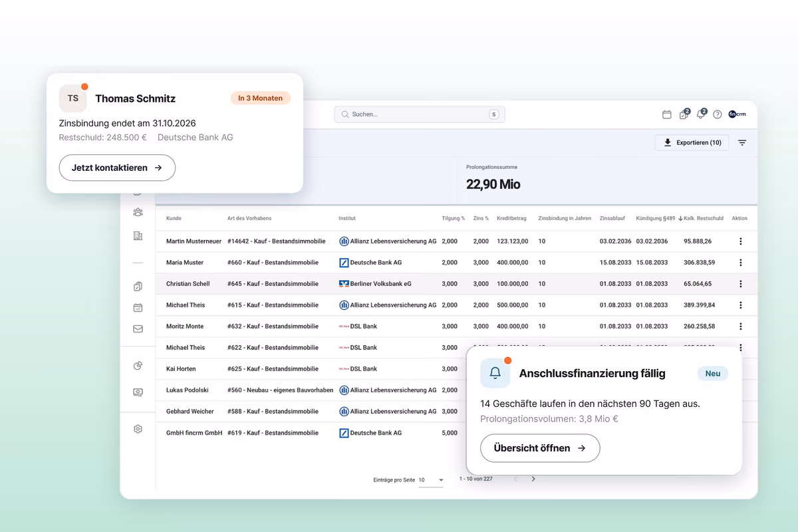
Task: Click Thomas Schmitz name on the card
Action: (x=136, y=98)
